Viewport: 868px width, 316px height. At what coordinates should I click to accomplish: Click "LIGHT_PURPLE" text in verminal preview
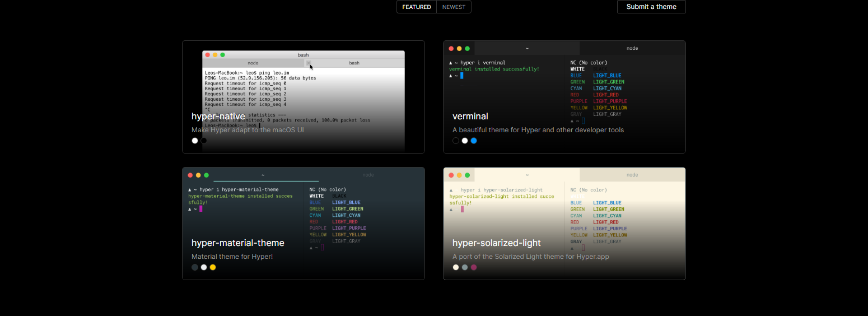tap(610, 101)
